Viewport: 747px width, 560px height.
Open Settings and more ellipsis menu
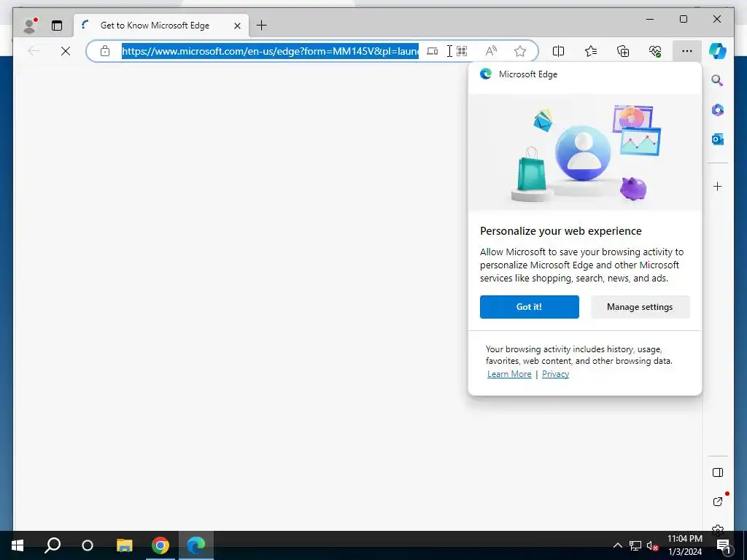point(687,51)
